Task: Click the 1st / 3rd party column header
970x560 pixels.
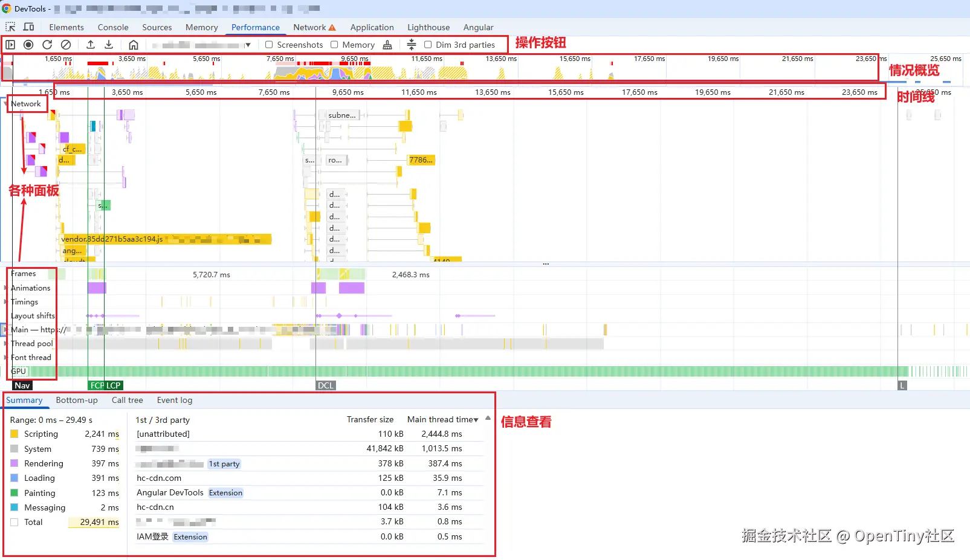Action: [163, 420]
